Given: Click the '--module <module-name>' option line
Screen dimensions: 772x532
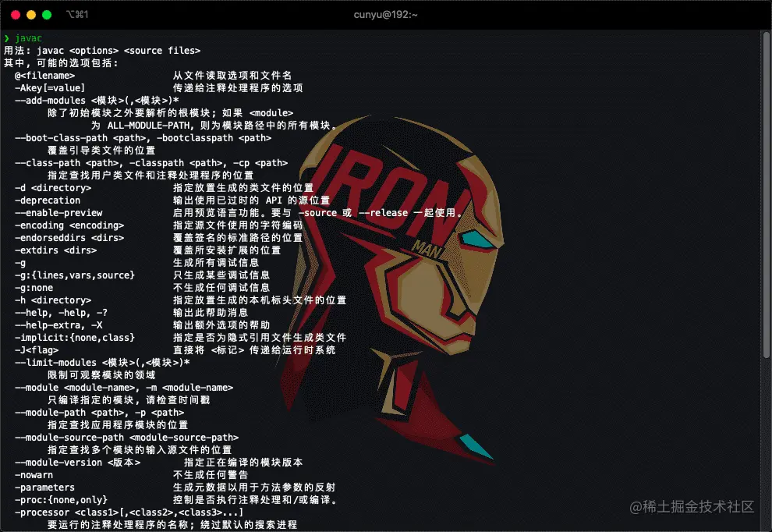Looking at the screenshot, I should click(x=124, y=387).
